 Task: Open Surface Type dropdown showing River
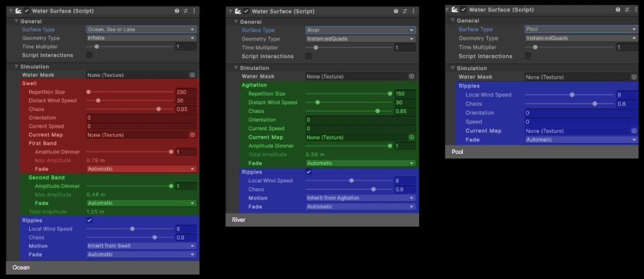pyautogui.click(x=361, y=30)
